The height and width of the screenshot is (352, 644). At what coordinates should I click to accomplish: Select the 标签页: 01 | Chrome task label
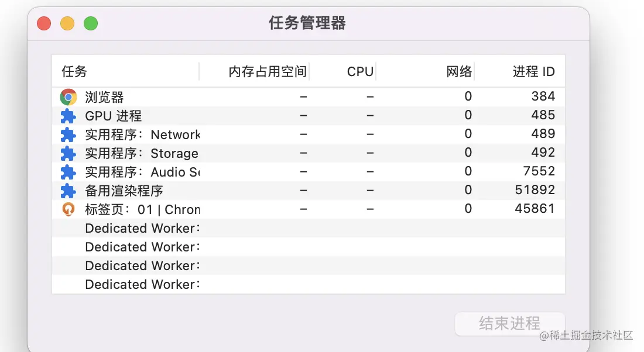(142, 209)
